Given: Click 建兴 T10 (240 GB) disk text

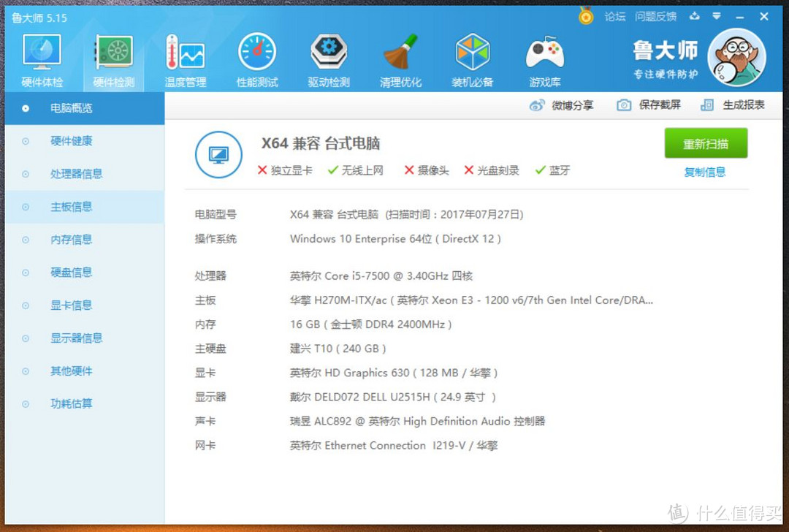Looking at the screenshot, I should [x=338, y=349].
